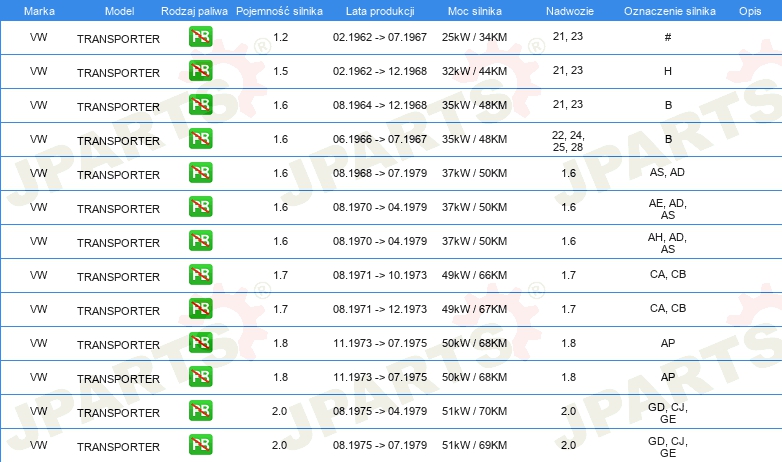Screen dimensions: 782x462
Task: Click the engine code AH, AD, AS cell
Action: 668,243
